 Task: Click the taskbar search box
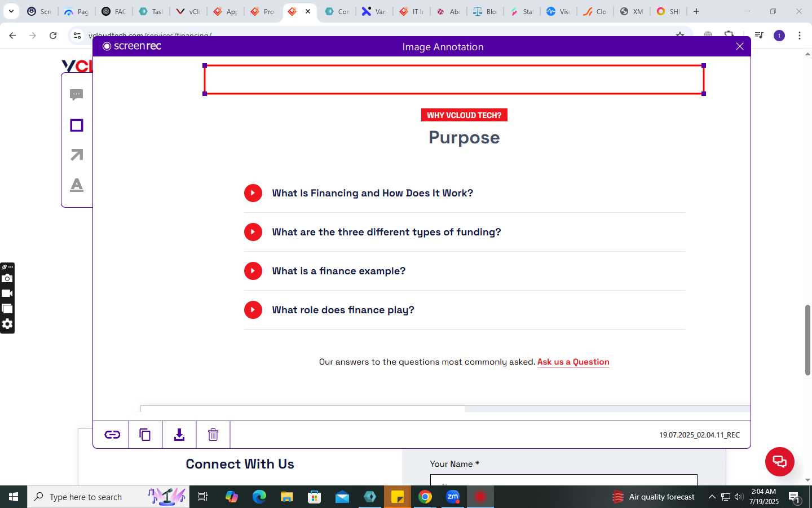click(x=108, y=497)
